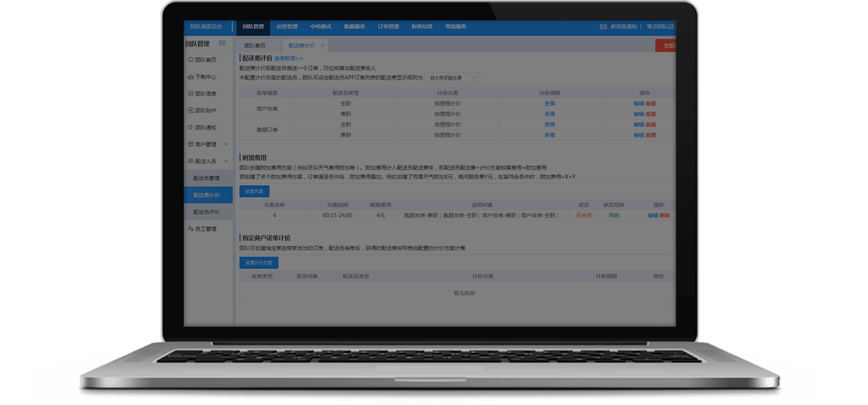Click the 新增方案 button
The height and width of the screenshot is (405, 868).
(254, 192)
